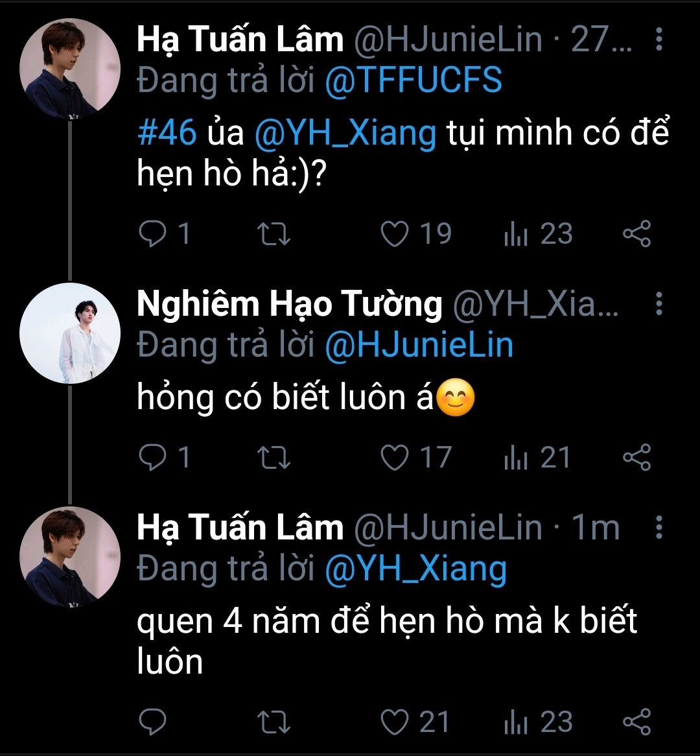This screenshot has height=756, width=700.
Task: Reply to the "quen 4 năm" tweet
Action: 154,722
